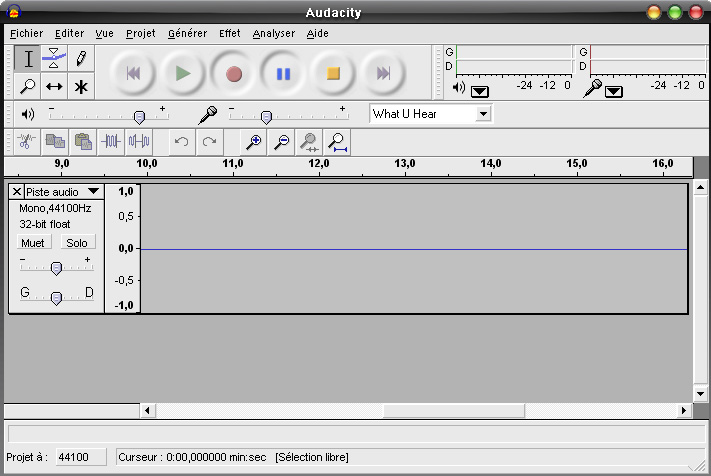Open the Effet menu

[229, 34]
